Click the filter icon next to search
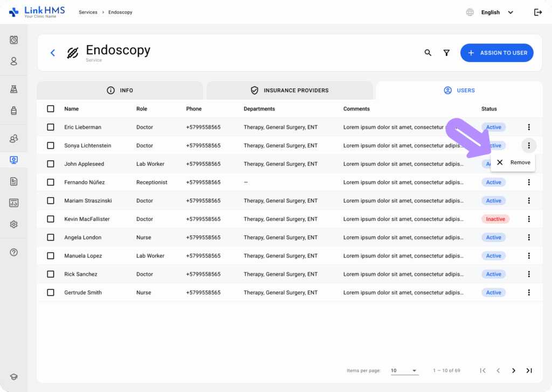 tap(446, 53)
